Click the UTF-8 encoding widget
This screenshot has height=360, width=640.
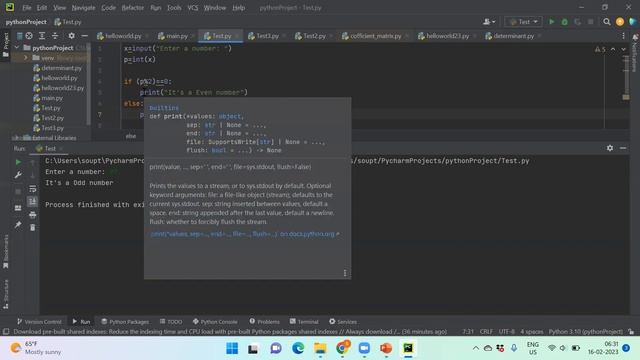pos(507,331)
